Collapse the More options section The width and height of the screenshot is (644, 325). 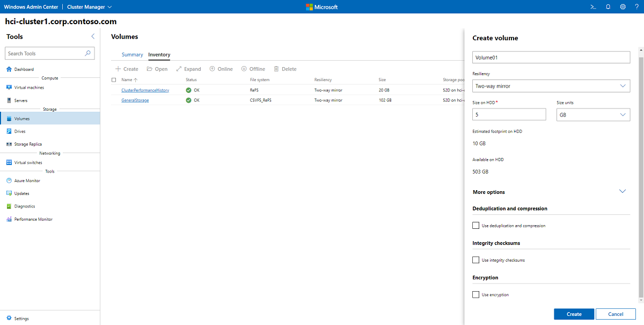coord(623,191)
